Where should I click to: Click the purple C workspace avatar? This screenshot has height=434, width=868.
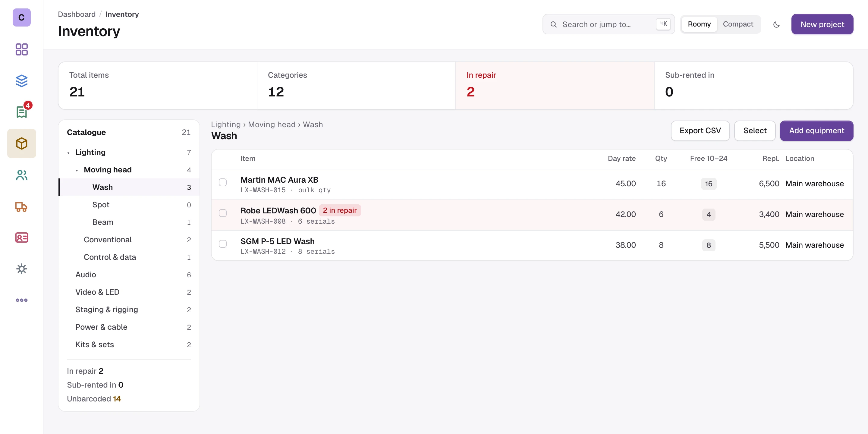[22, 17]
